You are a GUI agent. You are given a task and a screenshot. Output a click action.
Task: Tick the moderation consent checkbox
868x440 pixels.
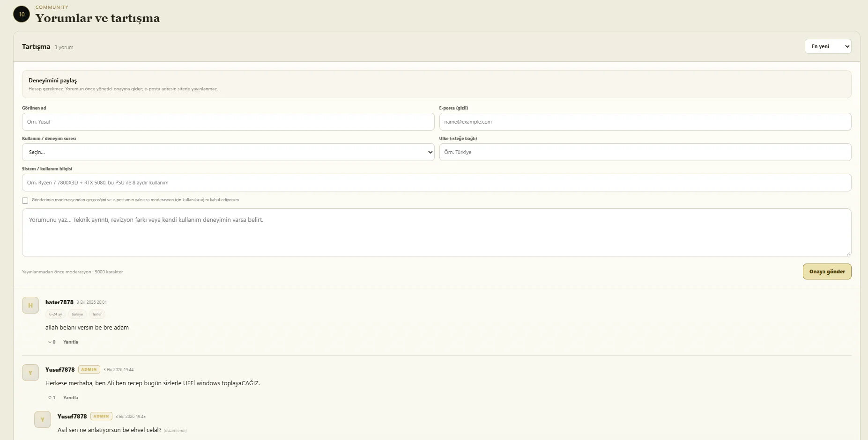click(x=25, y=200)
